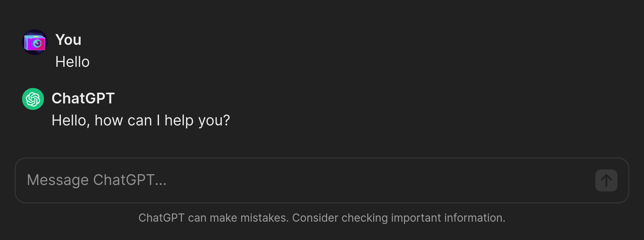Click the send message up-arrow button
The width and height of the screenshot is (644, 240).
pyautogui.click(x=606, y=180)
